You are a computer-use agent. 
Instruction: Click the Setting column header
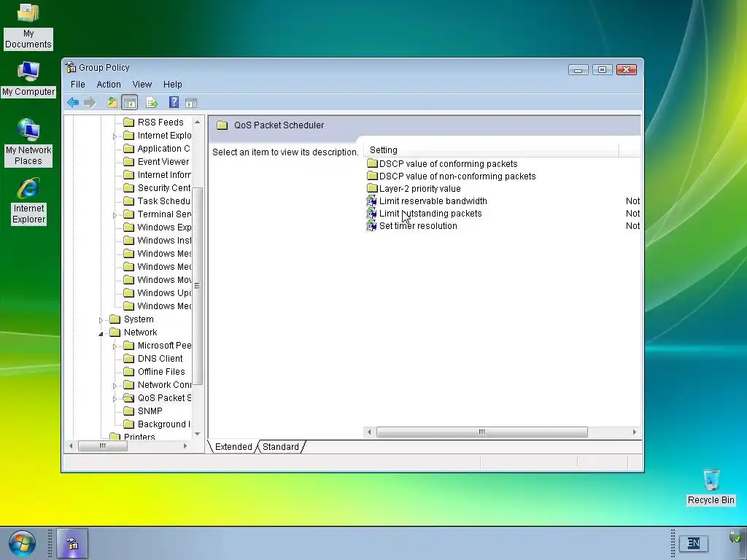point(491,150)
